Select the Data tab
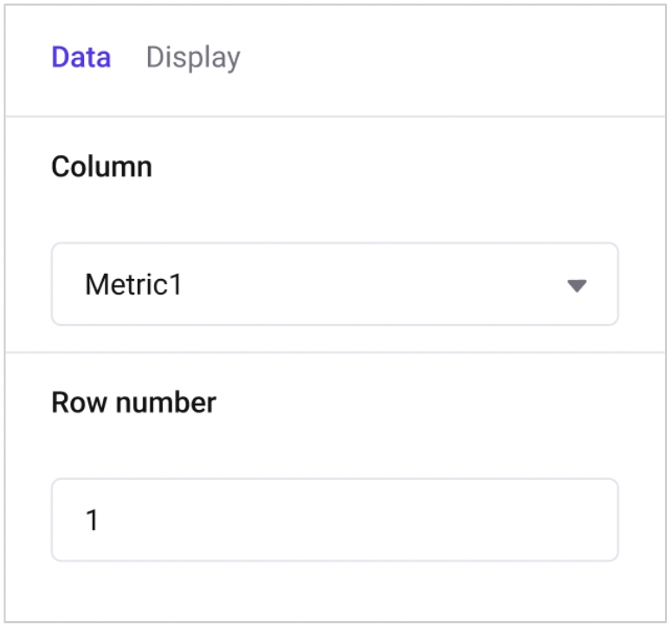This screenshot has height=629, width=672. pos(81,57)
